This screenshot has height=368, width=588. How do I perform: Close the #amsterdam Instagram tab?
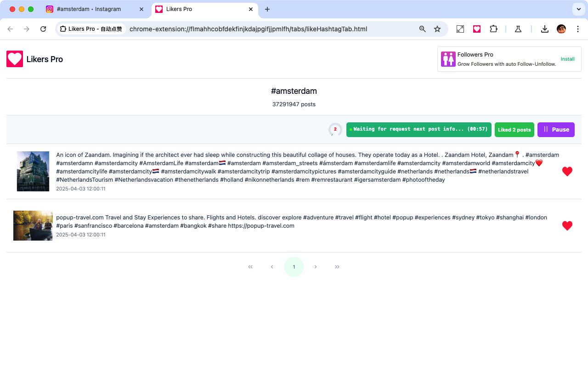coord(141,9)
